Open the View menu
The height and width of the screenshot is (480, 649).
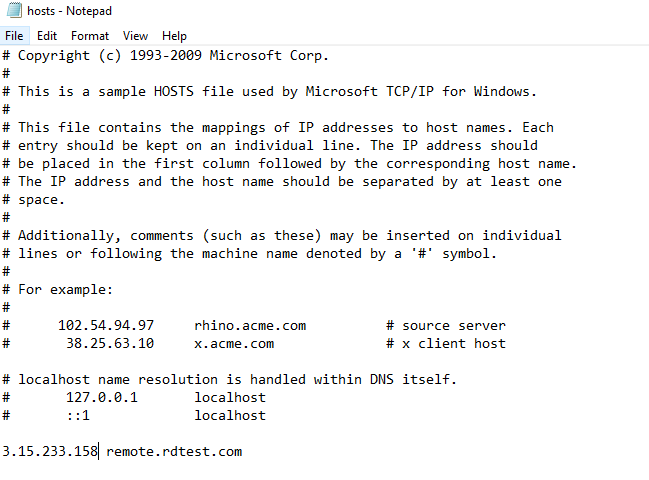[135, 36]
